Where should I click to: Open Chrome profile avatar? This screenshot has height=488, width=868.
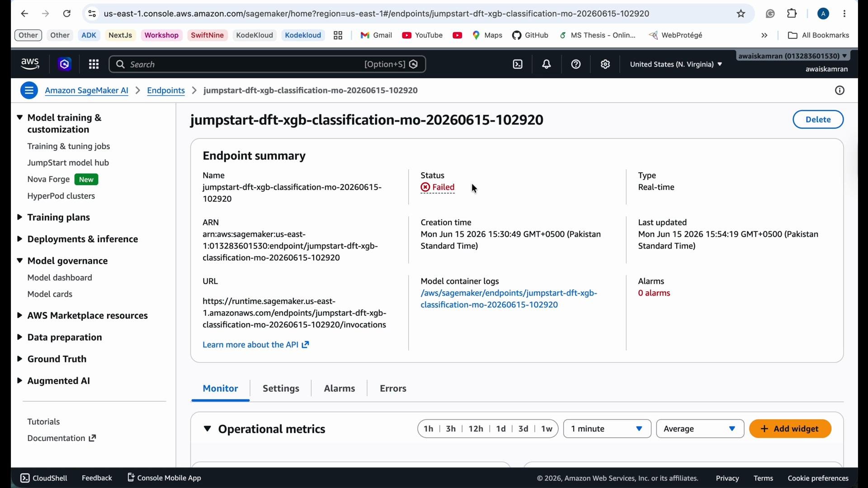point(823,14)
